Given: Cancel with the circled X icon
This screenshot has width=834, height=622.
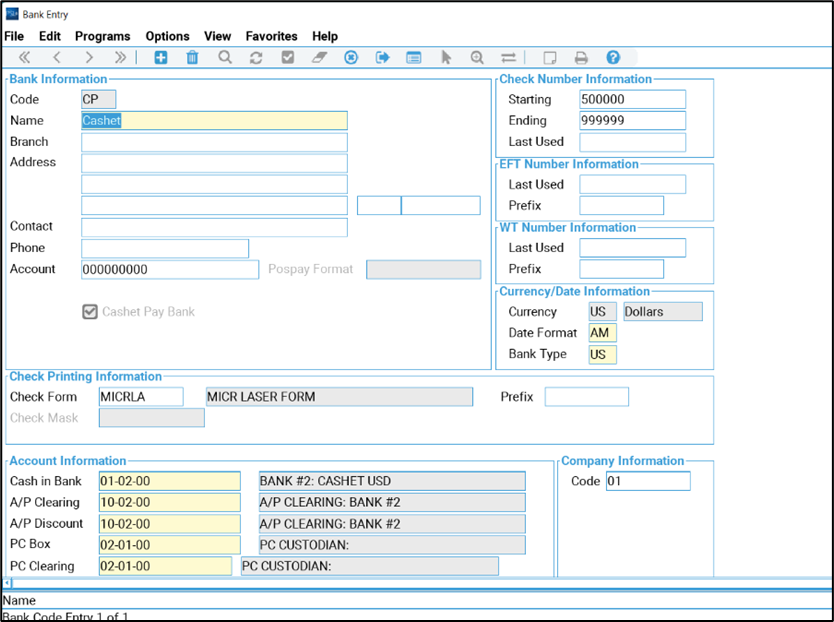Looking at the screenshot, I should click(351, 57).
